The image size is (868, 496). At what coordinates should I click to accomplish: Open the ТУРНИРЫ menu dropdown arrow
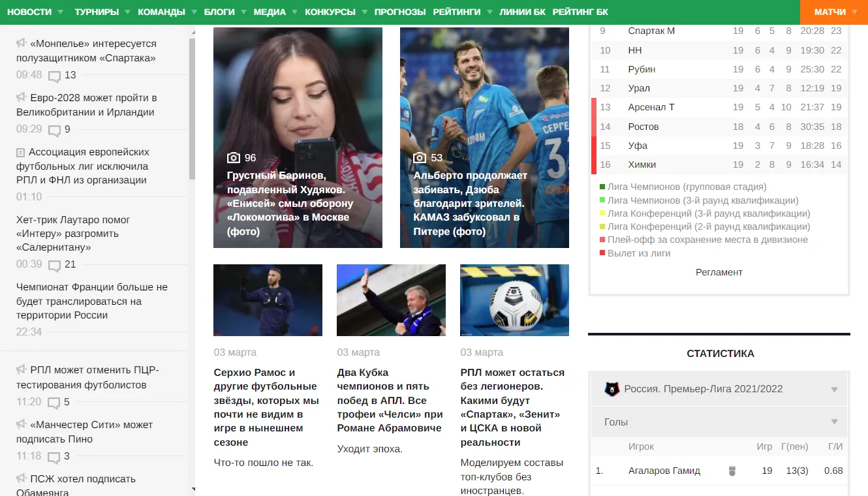coord(128,12)
